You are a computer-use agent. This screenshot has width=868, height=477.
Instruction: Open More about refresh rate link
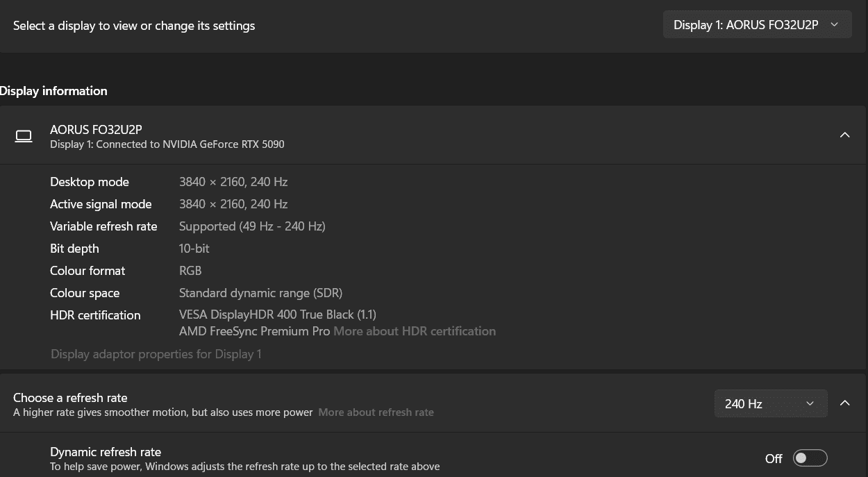376,412
